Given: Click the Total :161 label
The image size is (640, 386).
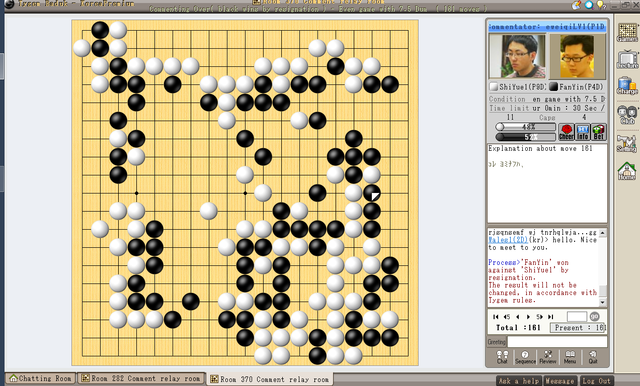Looking at the screenshot, I should point(518,328).
